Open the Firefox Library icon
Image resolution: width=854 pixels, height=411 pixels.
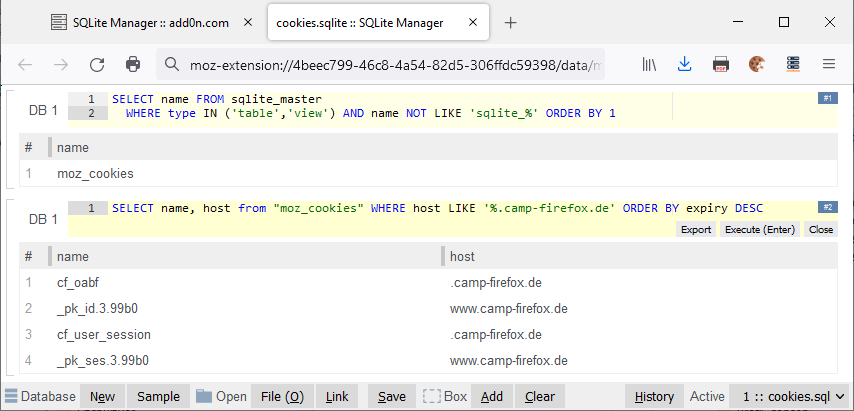tap(649, 64)
